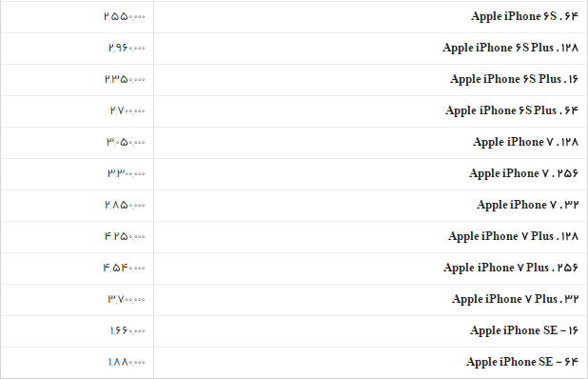Select the price of iPhone 7 Plus 256
This screenshot has width=588, height=379.
click(124, 268)
